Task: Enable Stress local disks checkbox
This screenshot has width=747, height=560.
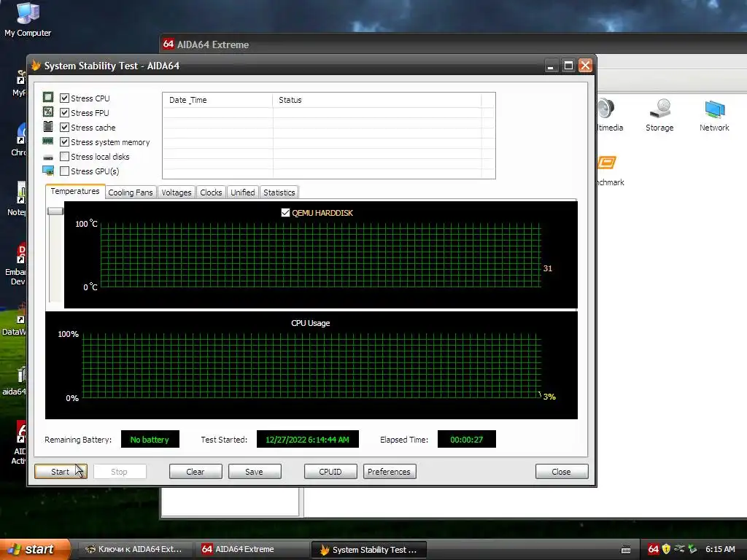Action: (65, 157)
